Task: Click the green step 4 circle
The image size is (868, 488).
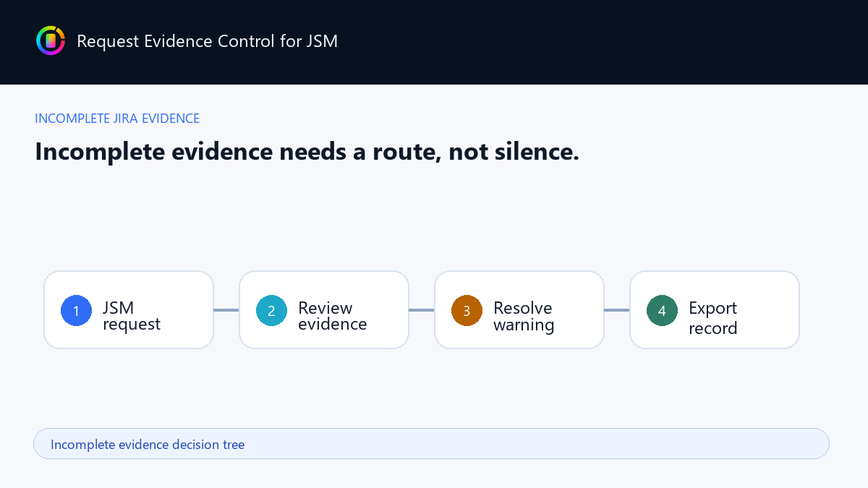Action: click(662, 311)
